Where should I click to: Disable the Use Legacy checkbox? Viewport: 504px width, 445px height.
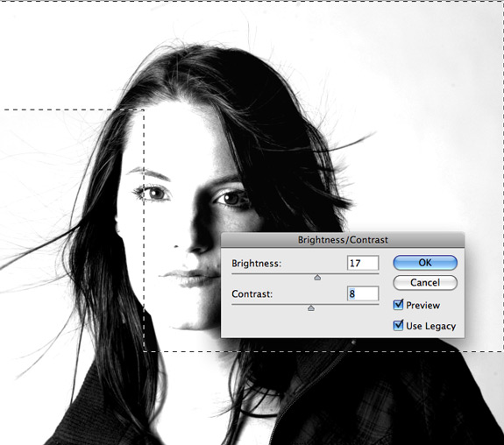tap(398, 326)
